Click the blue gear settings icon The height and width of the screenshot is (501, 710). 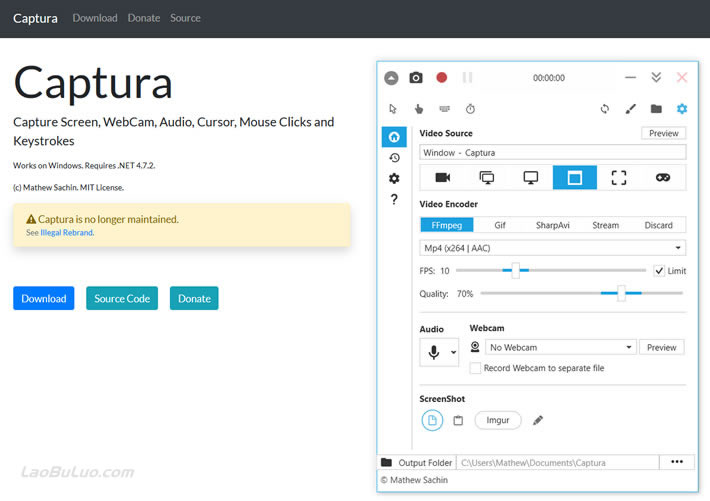[681, 109]
